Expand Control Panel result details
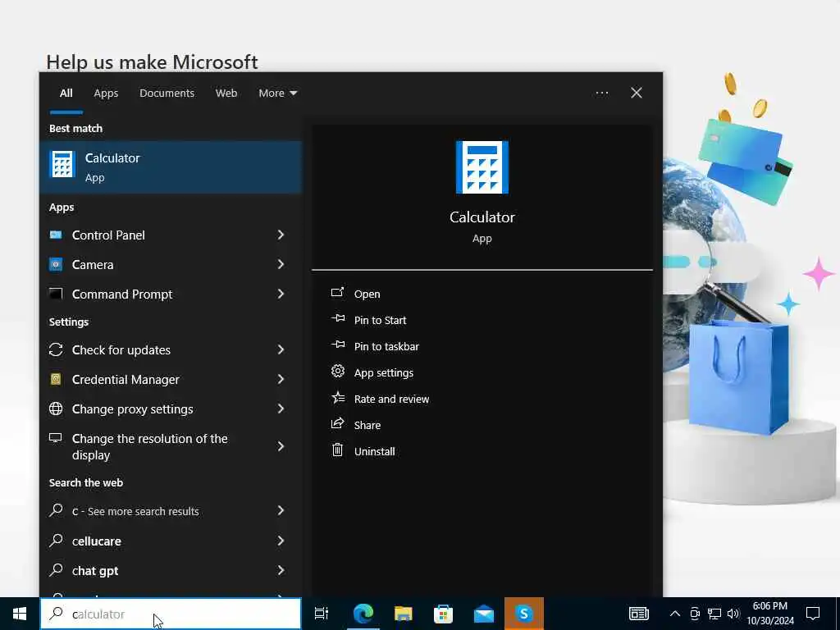The width and height of the screenshot is (840, 630). point(281,235)
